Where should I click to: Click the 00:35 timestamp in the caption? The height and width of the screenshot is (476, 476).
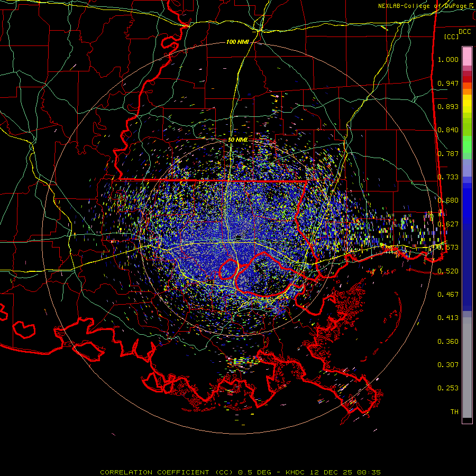[369, 472]
